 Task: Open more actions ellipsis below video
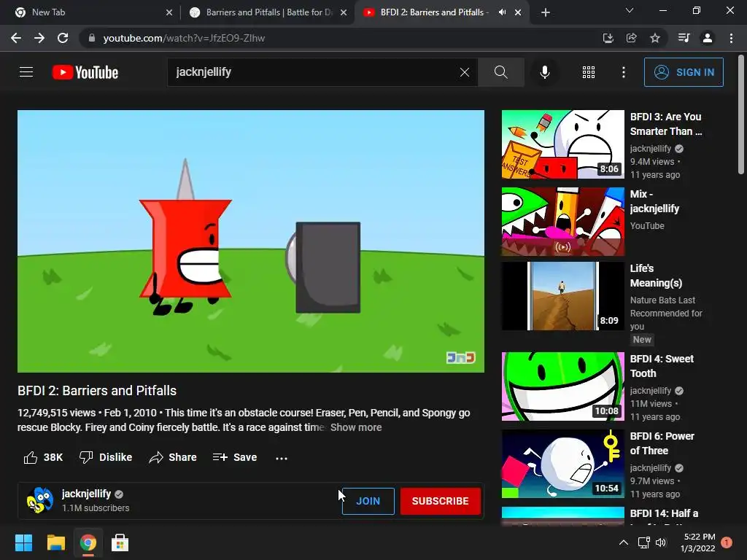[282, 458]
